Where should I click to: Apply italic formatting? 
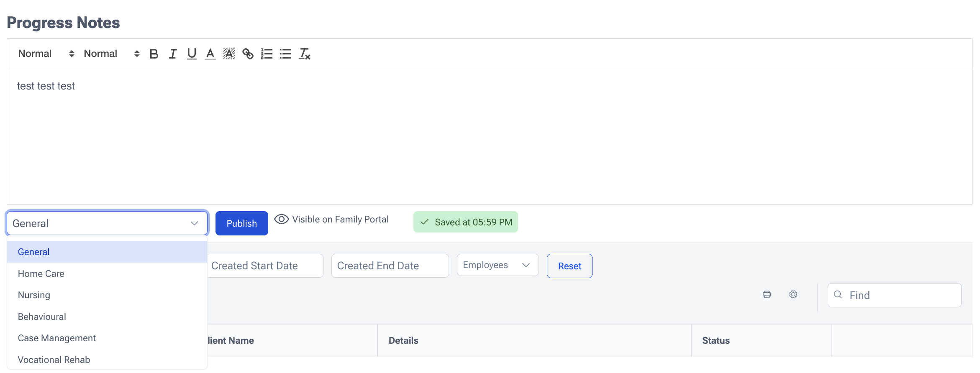pos(172,54)
